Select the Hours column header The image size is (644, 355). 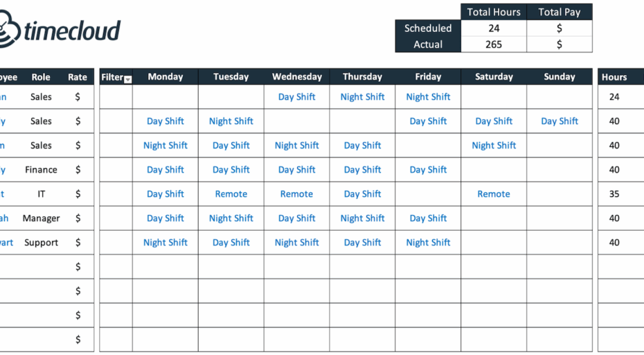pyautogui.click(x=614, y=77)
